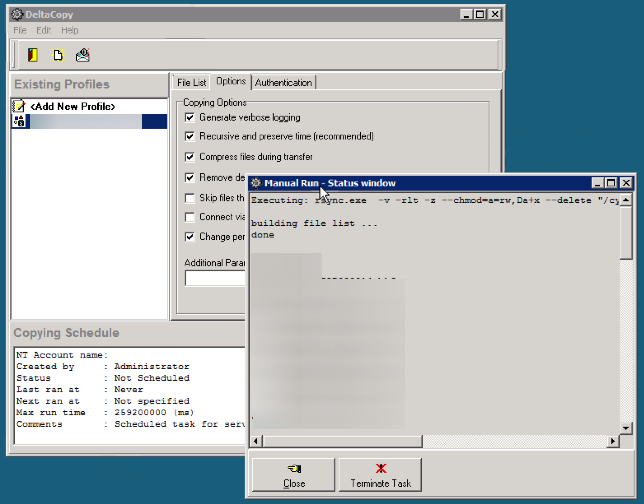Click the 'Not specified' next run value

click(x=152, y=401)
